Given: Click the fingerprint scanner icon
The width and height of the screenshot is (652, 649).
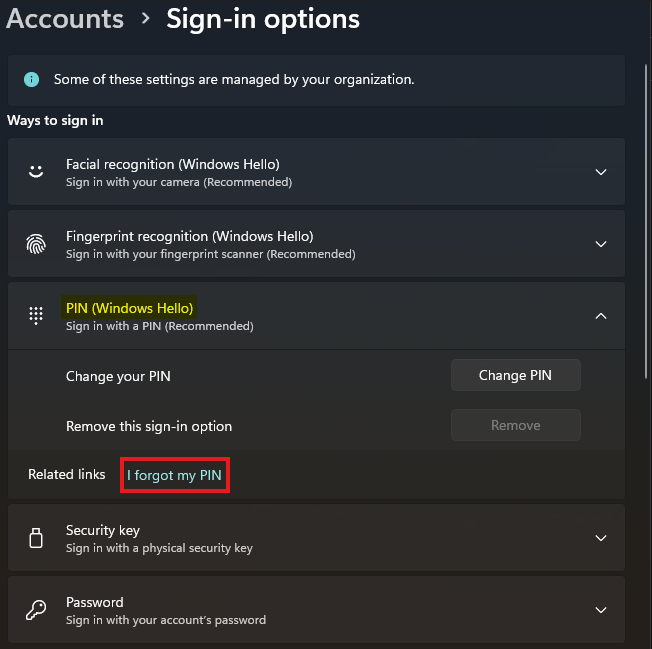Looking at the screenshot, I should 36,244.
